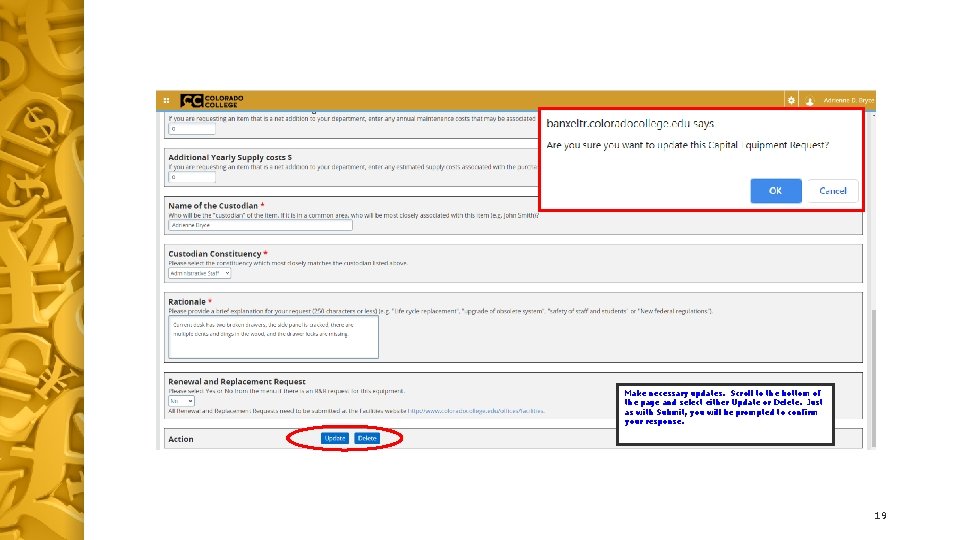Open the settings gear icon
The width and height of the screenshot is (960, 540).
click(791, 100)
